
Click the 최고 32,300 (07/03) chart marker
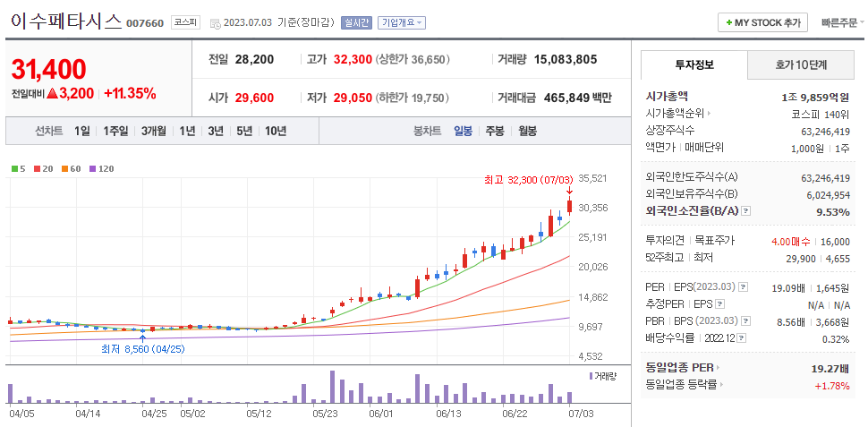[x=528, y=179]
